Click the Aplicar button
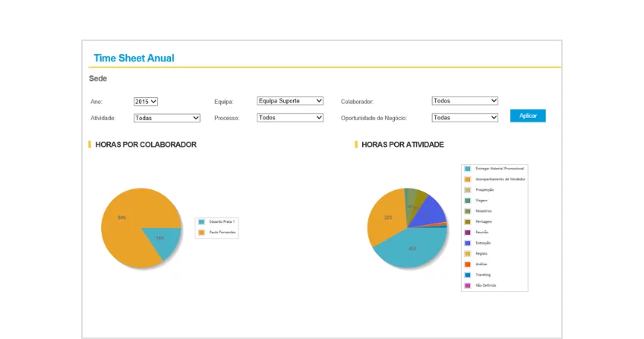The image size is (644, 339). coord(528,116)
